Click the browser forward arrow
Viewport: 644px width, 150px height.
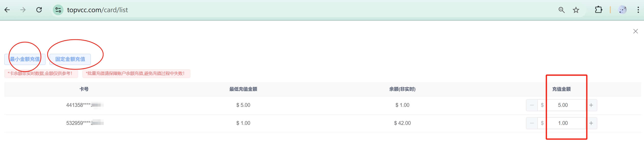tap(23, 10)
